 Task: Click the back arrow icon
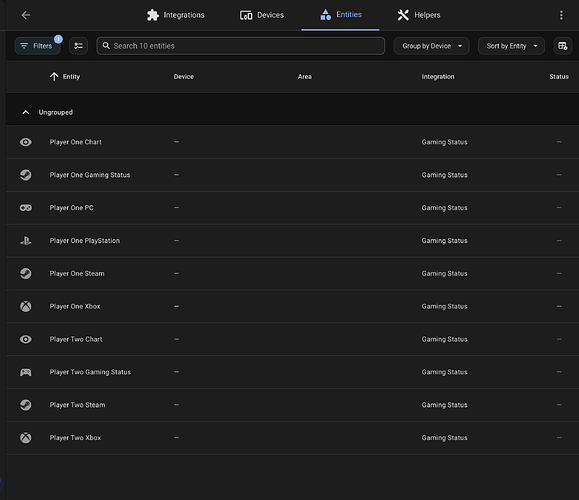(x=25, y=15)
